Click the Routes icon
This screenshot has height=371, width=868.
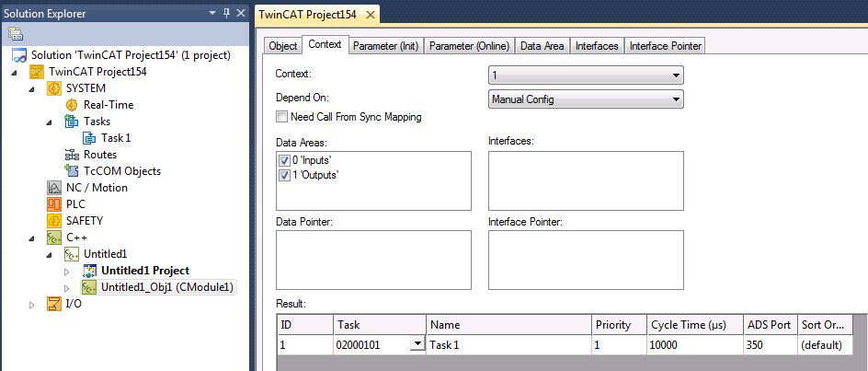(72, 154)
